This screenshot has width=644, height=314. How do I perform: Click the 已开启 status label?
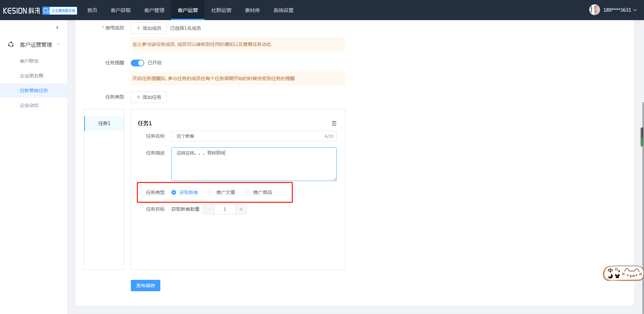[155, 63]
